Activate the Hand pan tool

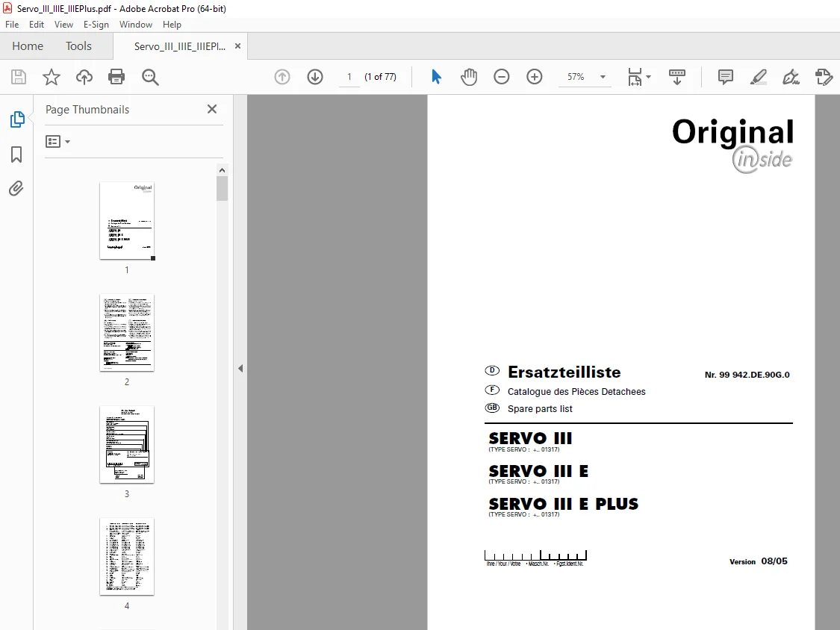pos(469,77)
